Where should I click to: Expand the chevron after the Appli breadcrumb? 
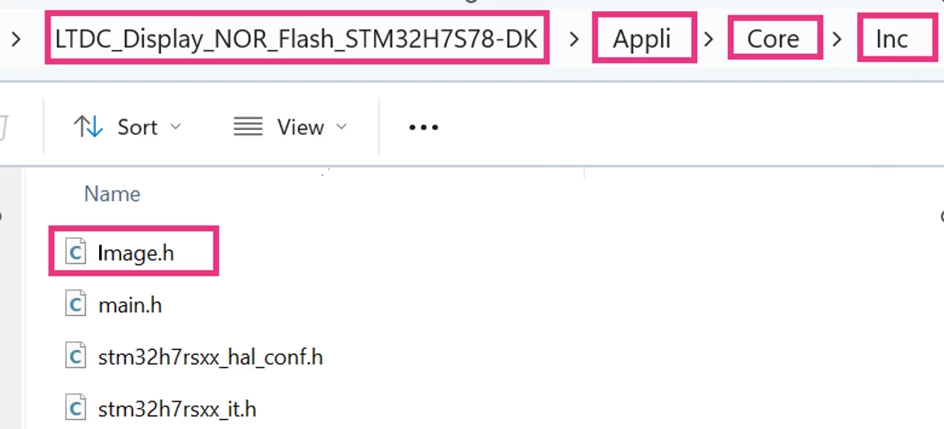coord(709,40)
